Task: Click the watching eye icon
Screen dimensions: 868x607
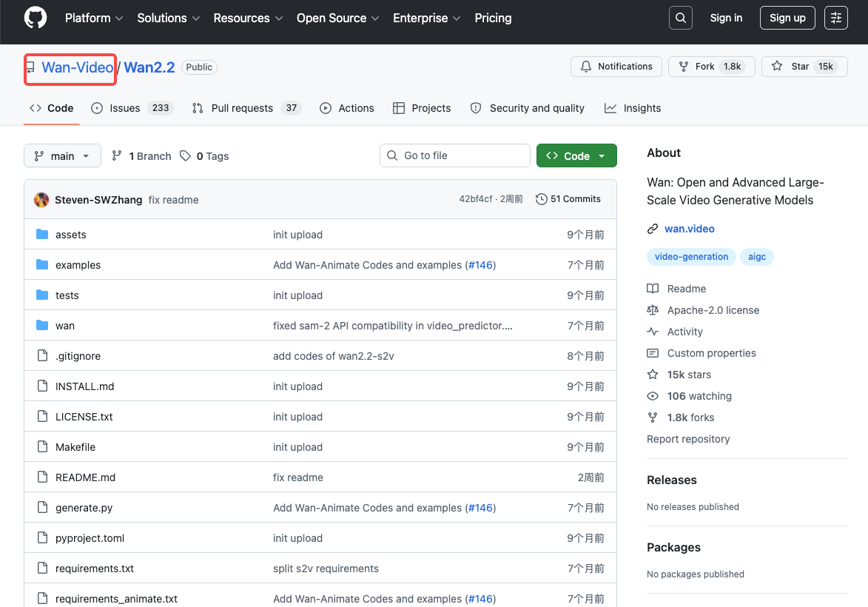Action: (x=653, y=396)
